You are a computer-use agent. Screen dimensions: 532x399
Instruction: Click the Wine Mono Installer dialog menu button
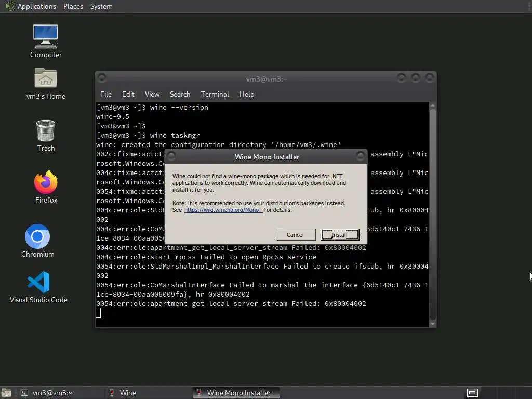click(171, 156)
